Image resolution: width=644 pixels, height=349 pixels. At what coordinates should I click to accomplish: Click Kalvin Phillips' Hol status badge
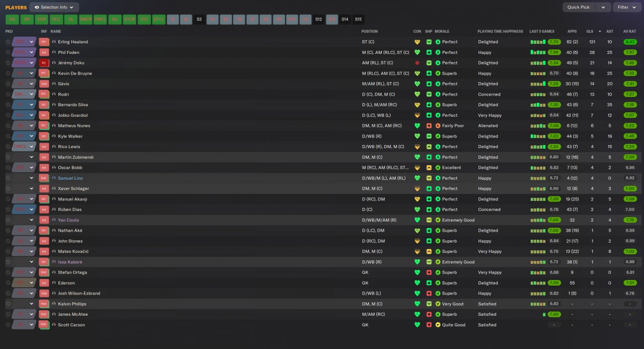pyautogui.click(x=44, y=304)
